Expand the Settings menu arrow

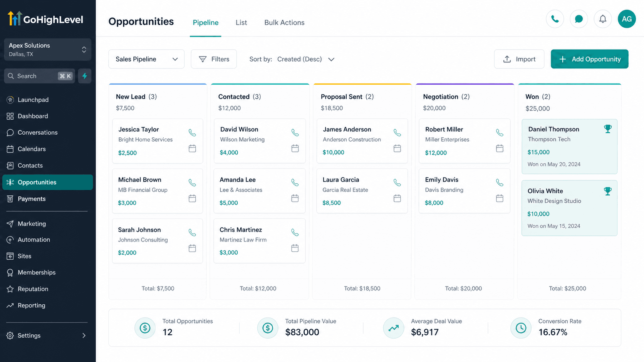click(84, 335)
